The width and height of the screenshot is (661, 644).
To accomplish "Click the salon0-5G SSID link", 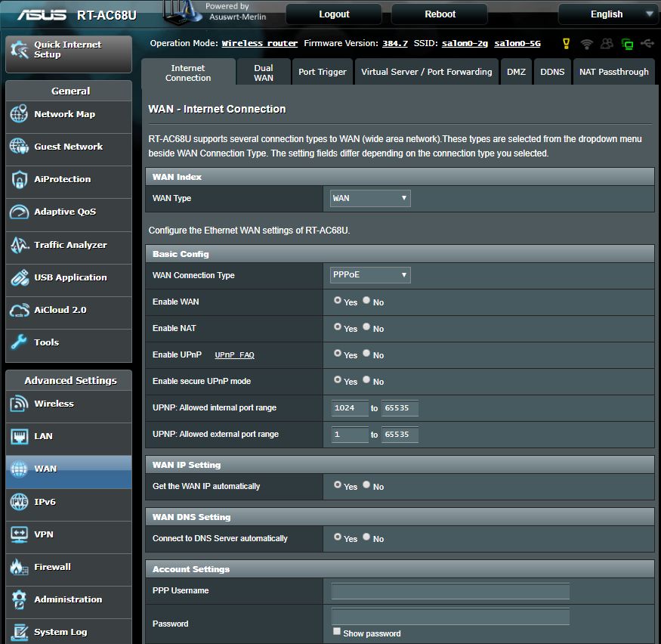I will point(517,43).
